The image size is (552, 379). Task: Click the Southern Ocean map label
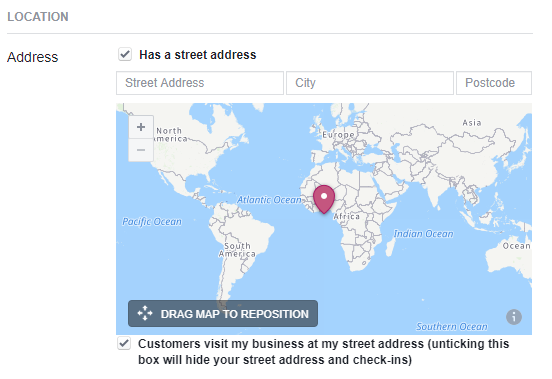452,327
